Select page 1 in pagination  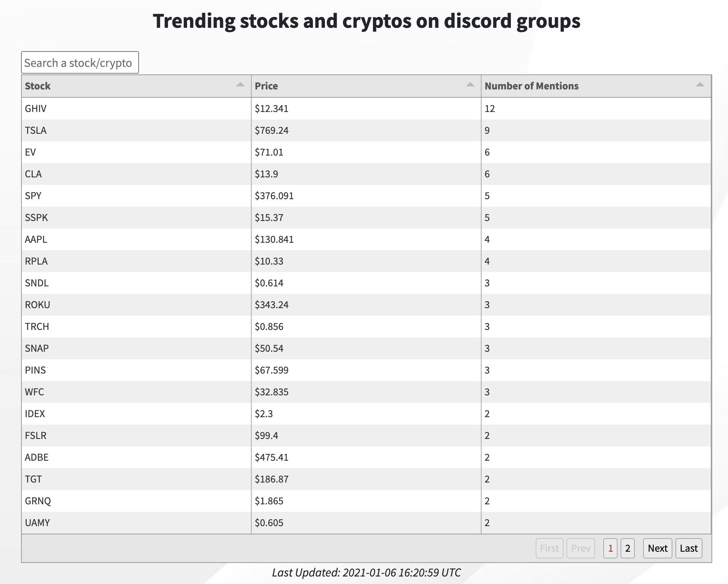click(x=610, y=548)
